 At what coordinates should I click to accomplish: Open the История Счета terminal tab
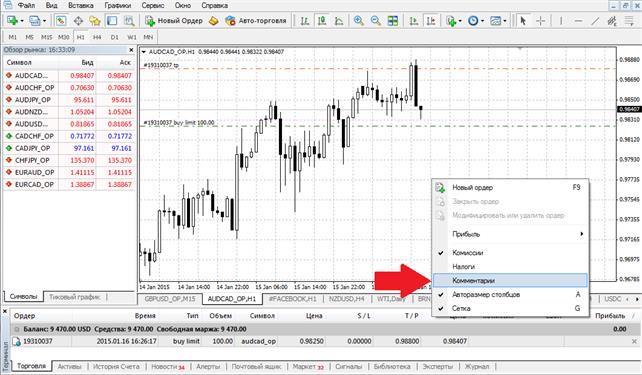116,366
